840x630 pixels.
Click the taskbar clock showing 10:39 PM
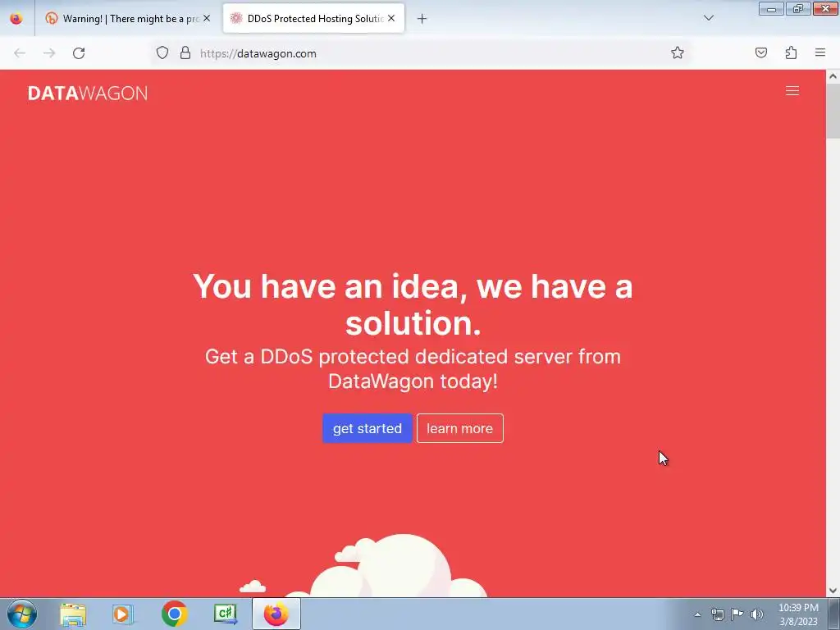(798, 614)
